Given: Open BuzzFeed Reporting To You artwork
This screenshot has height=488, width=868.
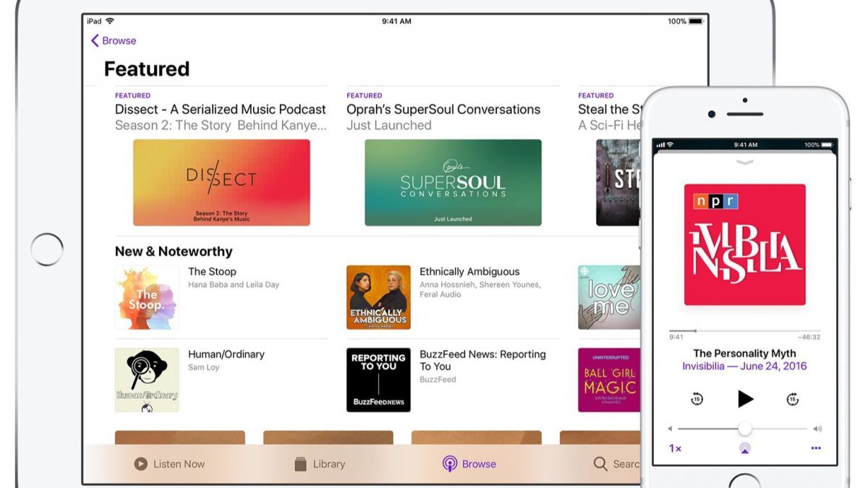Looking at the screenshot, I should [x=378, y=380].
